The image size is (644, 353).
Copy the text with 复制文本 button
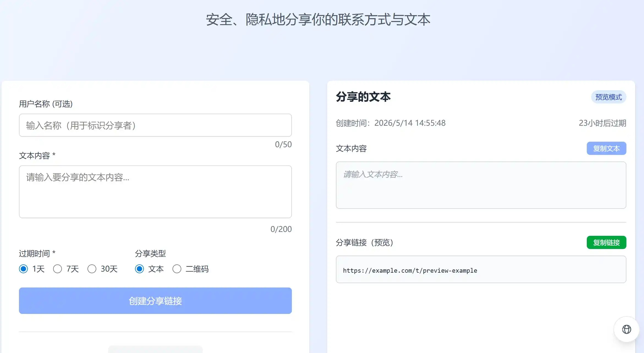point(606,148)
